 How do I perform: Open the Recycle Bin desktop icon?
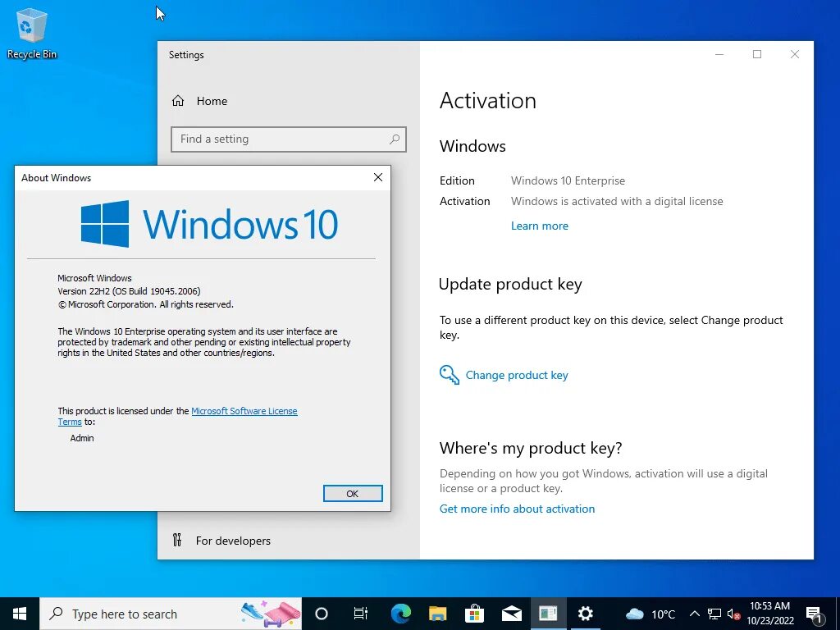pyautogui.click(x=32, y=33)
